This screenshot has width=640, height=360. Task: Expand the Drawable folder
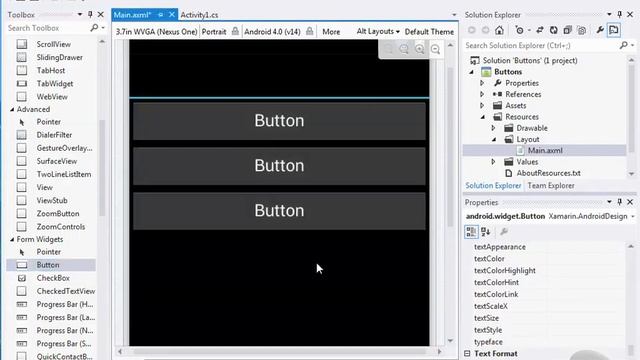(x=493, y=128)
